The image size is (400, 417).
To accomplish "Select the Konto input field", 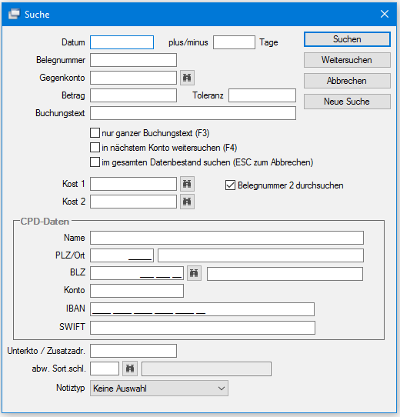I will [137, 291].
